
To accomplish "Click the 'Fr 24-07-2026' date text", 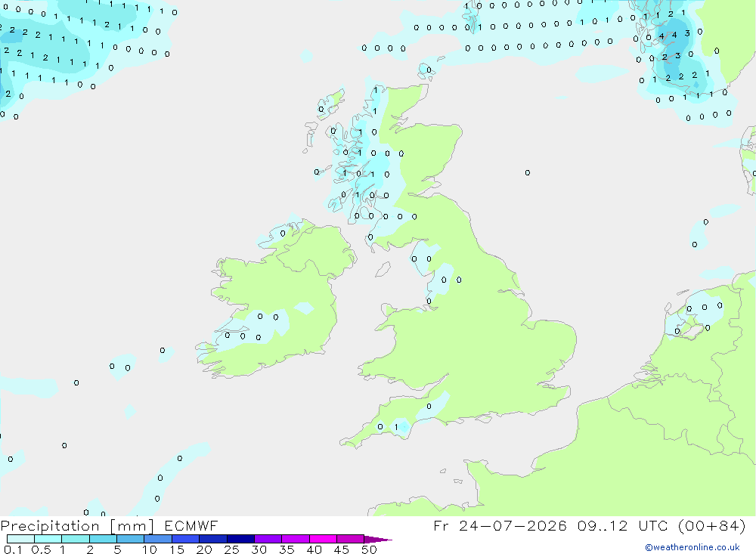I will (500, 526).
